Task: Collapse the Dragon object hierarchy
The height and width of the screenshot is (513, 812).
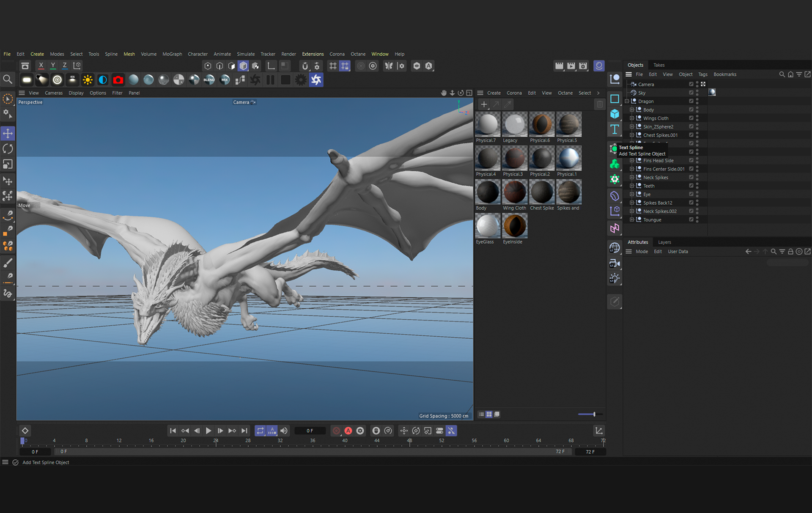Action: tap(627, 101)
